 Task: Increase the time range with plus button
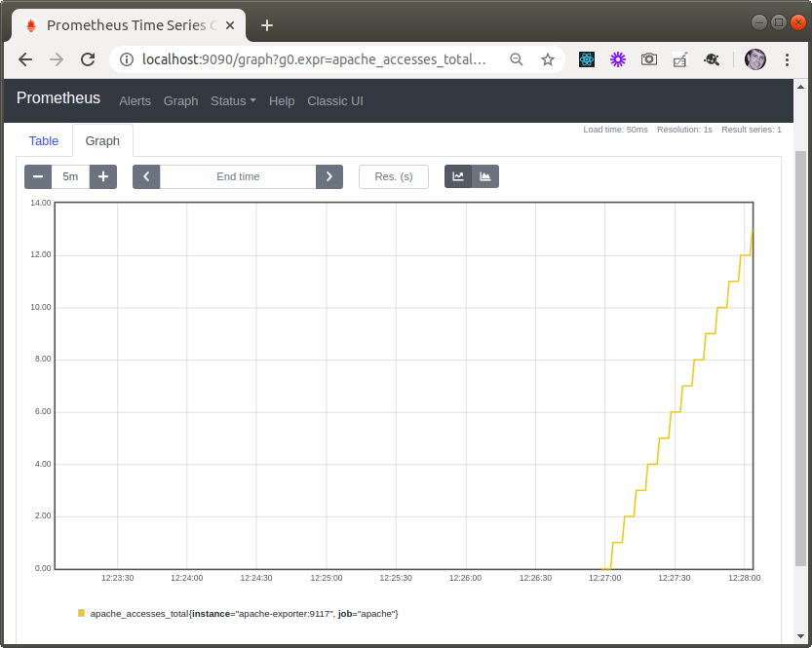(103, 176)
